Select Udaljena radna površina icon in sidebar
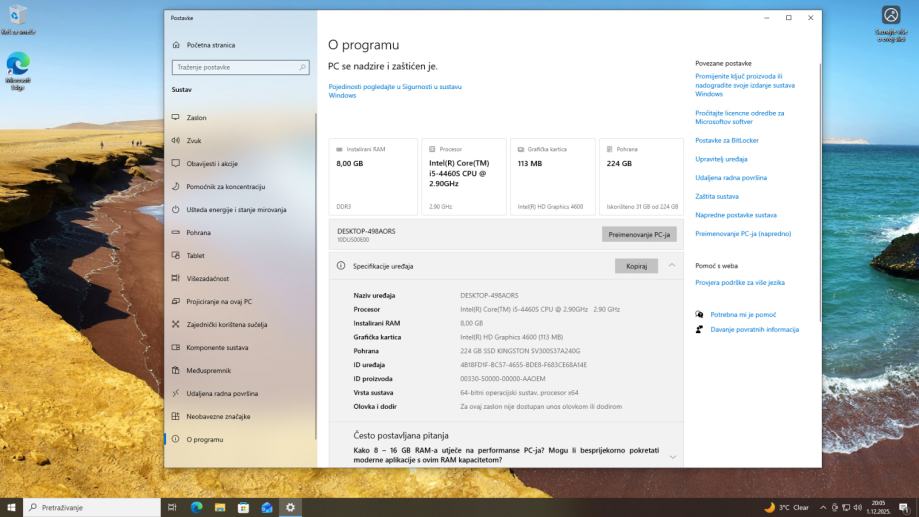 coord(176,393)
